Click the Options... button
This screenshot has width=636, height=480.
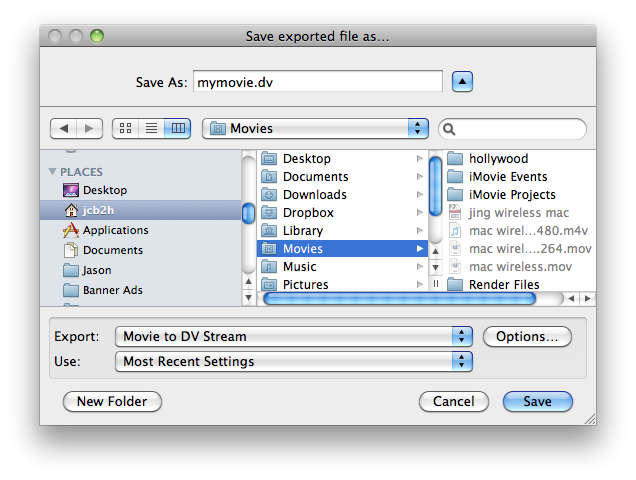[x=527, y=336]
